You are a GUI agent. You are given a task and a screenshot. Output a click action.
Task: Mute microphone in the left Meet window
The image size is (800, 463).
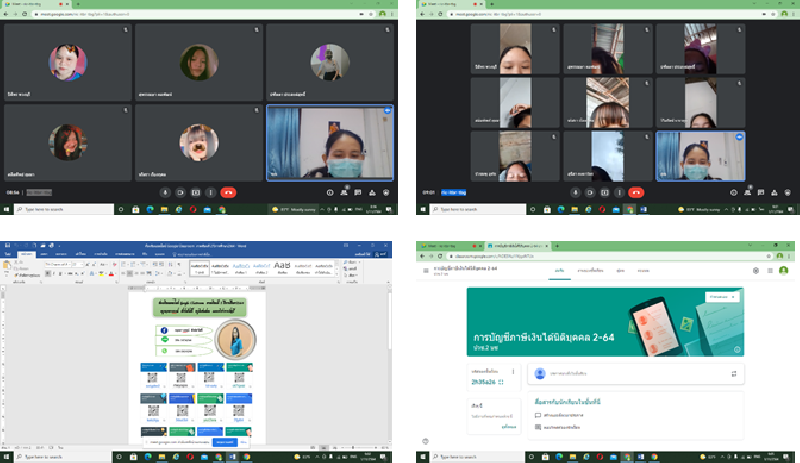[x=165, y=192]
